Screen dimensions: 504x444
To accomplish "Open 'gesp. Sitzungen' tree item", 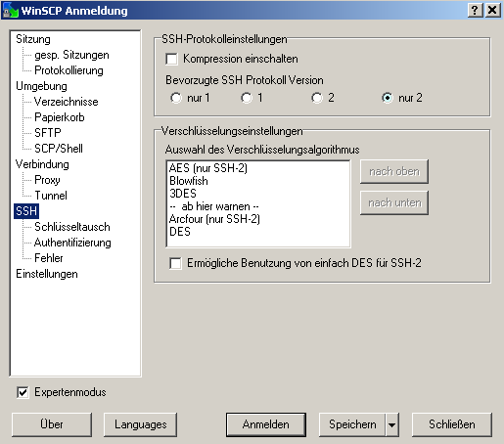I will 71,55.
